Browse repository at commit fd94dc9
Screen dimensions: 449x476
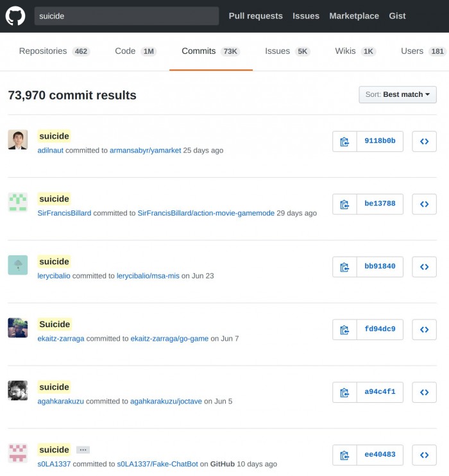tap(424, 330)
